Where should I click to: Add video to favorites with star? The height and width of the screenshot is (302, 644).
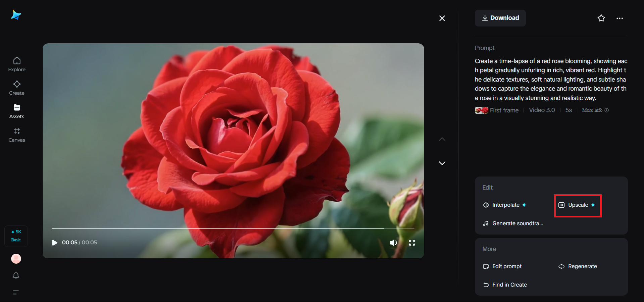tap(601, 18)
